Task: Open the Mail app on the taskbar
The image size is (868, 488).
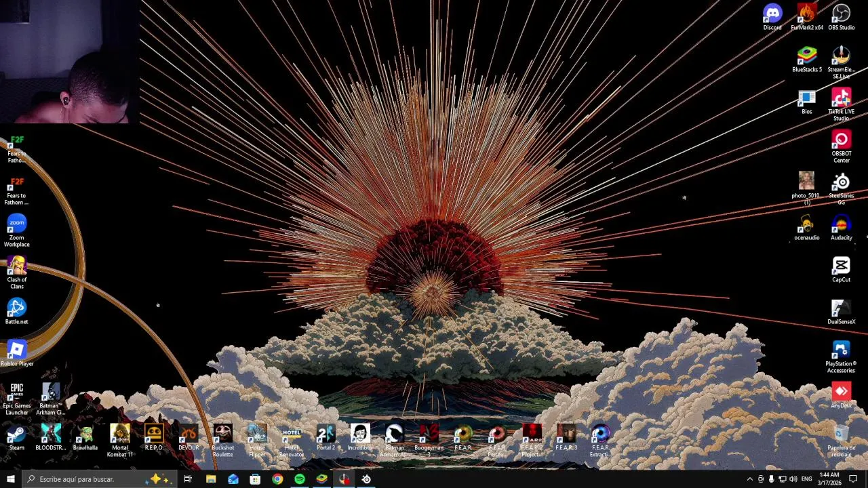Action: pos(233,479)
